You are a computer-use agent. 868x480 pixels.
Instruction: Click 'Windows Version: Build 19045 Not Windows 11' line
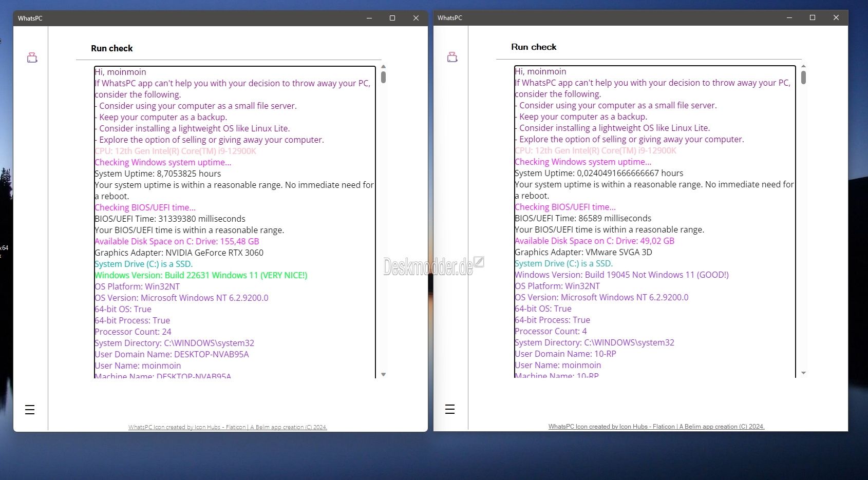click(621, 275)
